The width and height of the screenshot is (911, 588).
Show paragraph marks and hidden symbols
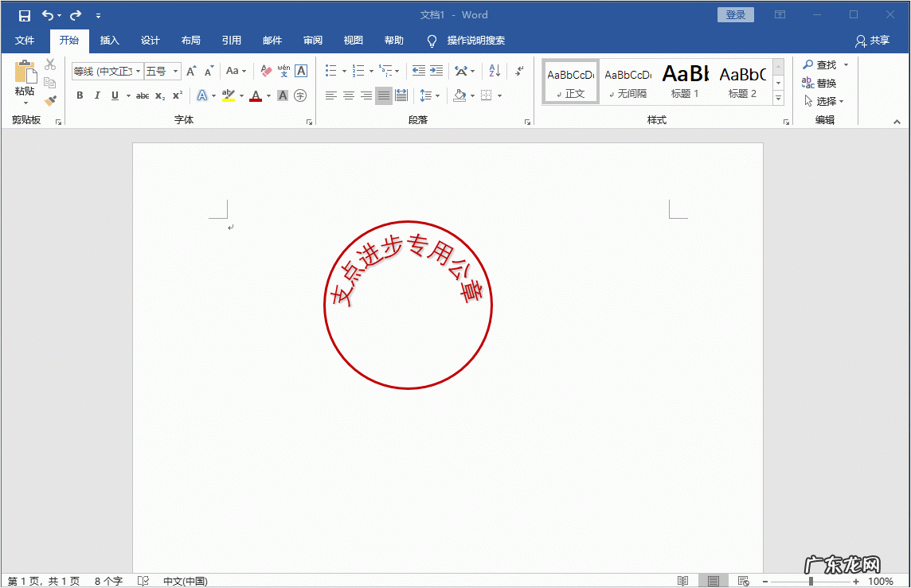(519, 71)
